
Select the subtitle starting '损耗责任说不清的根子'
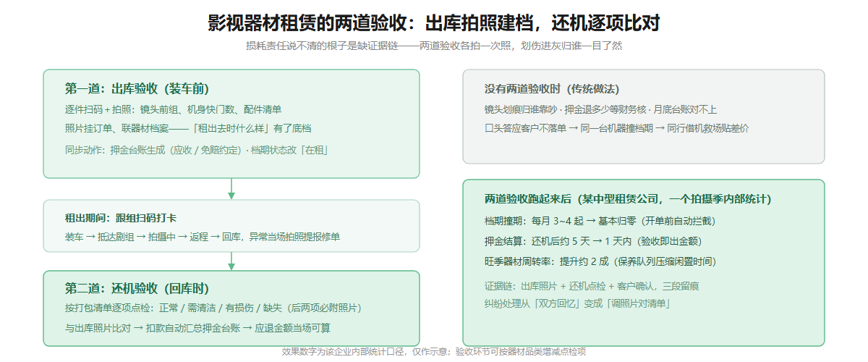point(434,46)
